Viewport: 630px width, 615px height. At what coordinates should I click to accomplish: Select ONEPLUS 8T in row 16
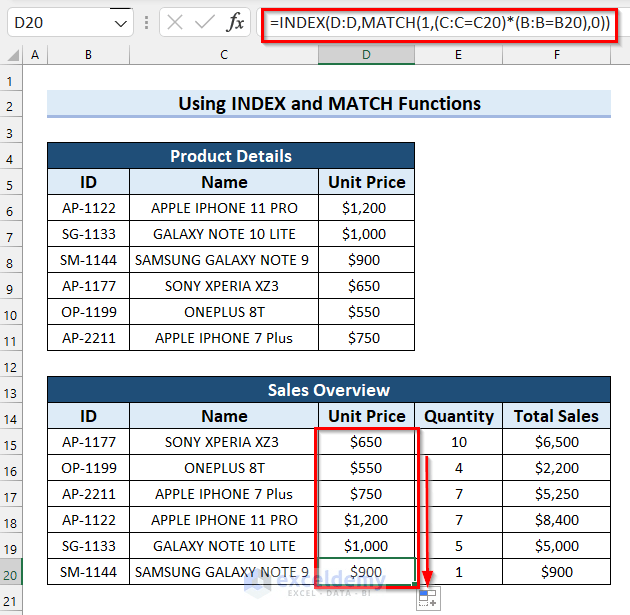(x=224, y=468)
